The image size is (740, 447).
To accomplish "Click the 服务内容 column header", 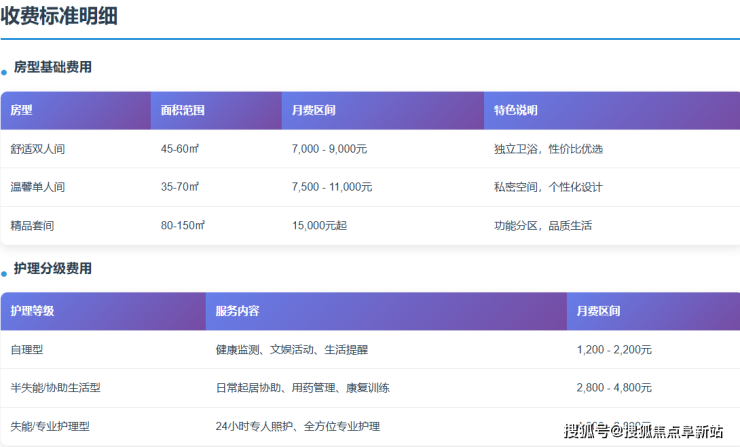I will pyautogui.click(x=237, y=311).
